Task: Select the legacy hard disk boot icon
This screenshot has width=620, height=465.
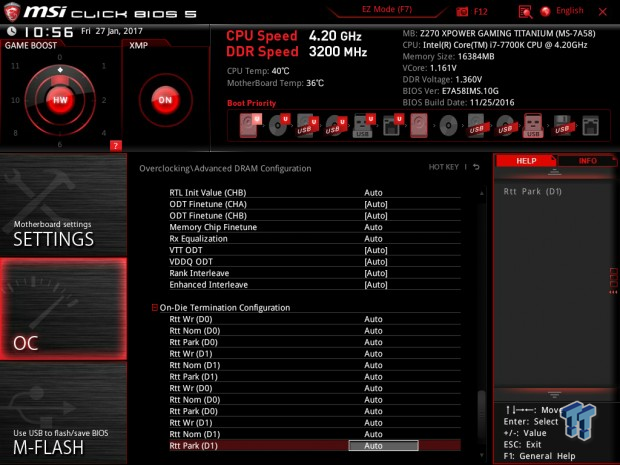Action: [419, 125]
